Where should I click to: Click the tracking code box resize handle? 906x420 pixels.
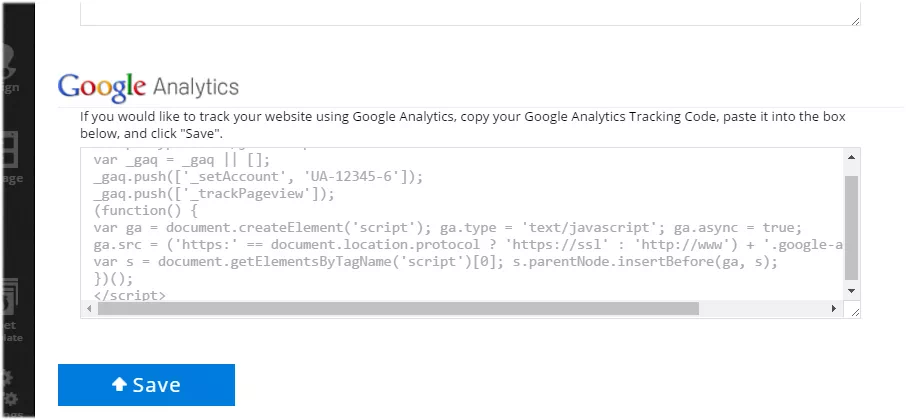tap(854, 312)
